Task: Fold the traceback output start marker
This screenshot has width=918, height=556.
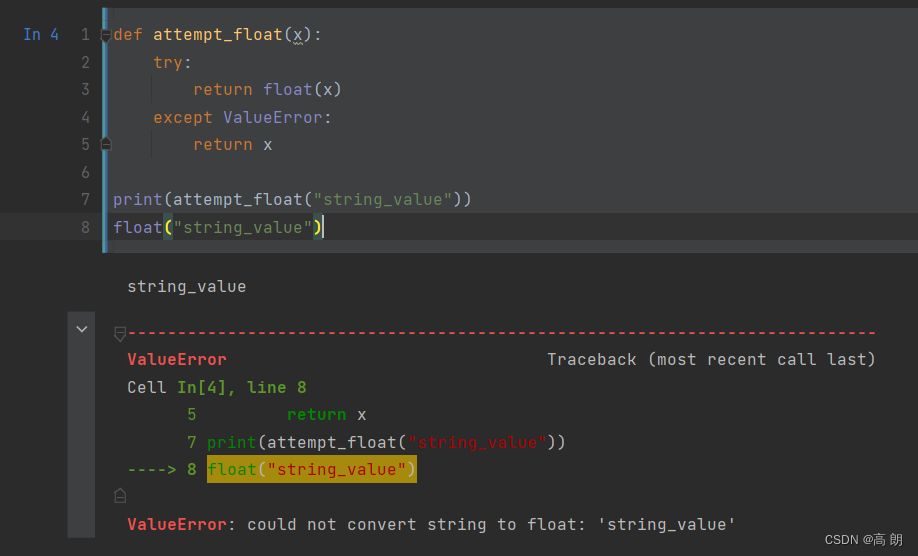Action: (120, 334)
